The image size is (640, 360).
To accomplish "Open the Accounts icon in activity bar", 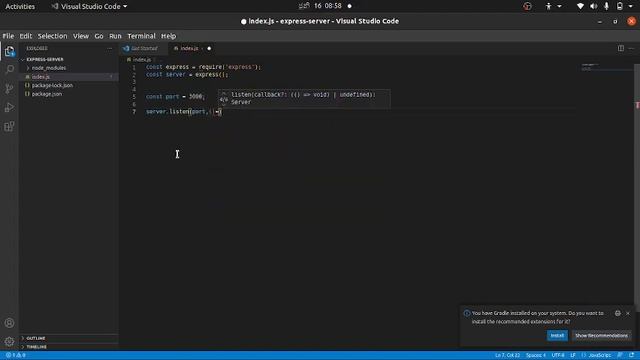I will tap(9, 323).
